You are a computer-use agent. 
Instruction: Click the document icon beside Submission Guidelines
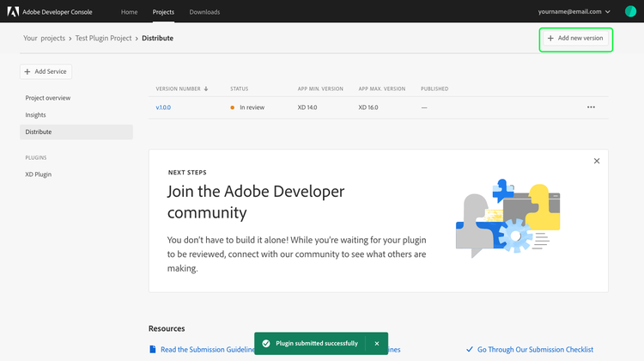pos(153,350)
